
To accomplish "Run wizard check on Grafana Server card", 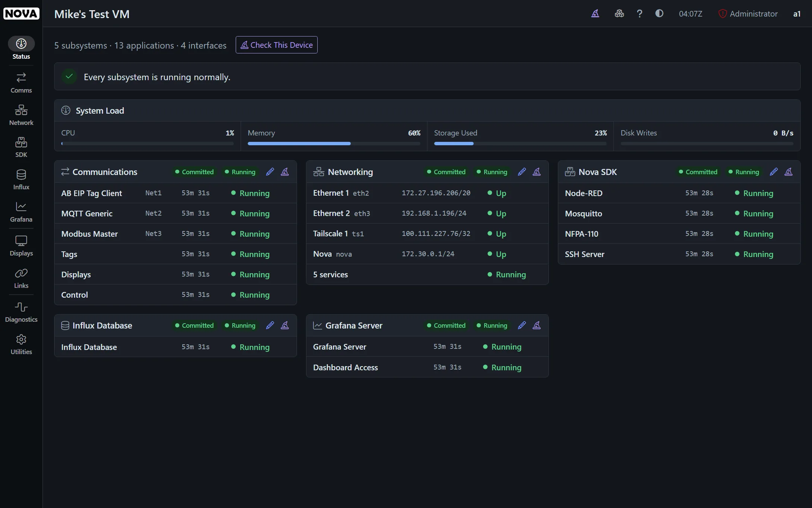I will coord(537,325).
